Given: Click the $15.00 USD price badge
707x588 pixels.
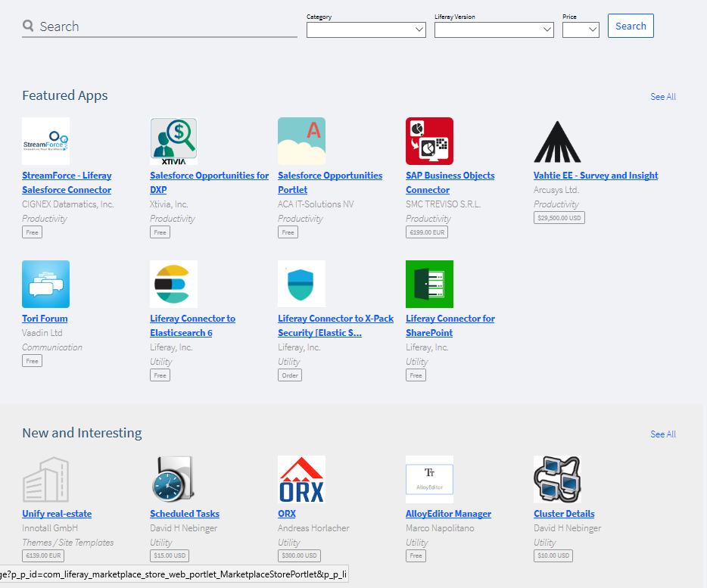Looking at the screenshot, I should (170, 555).
